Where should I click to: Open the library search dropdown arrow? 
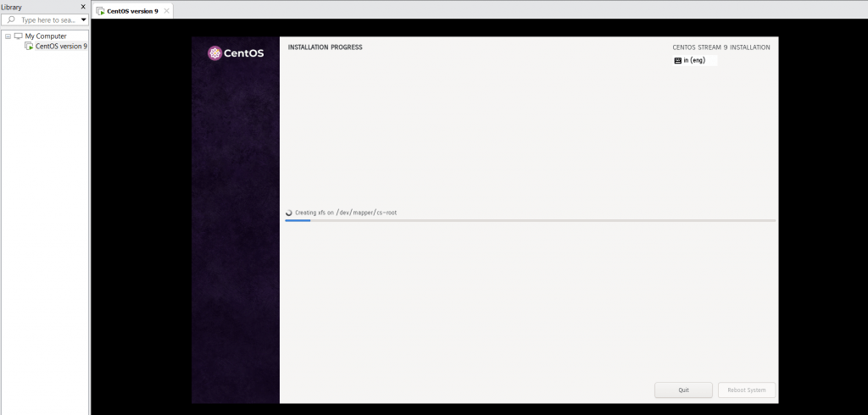point(84,20)
